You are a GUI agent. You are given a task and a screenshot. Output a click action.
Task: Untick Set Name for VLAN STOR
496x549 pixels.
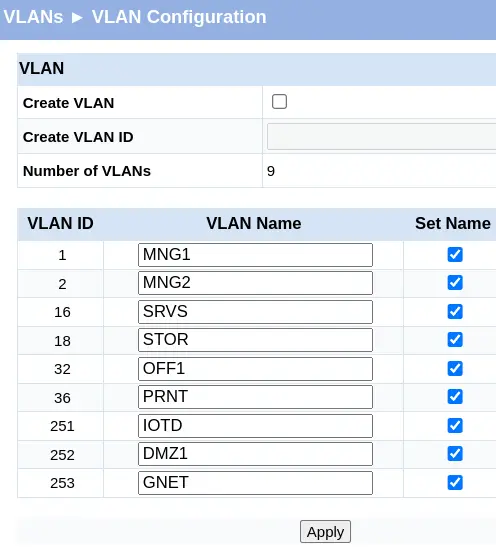click(455, 340)
